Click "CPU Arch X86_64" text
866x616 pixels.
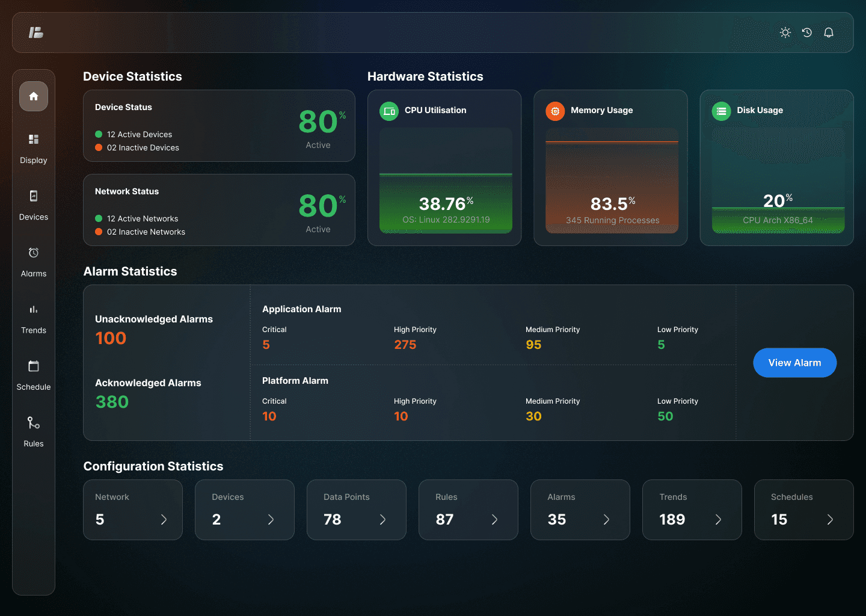pos(778,220)
